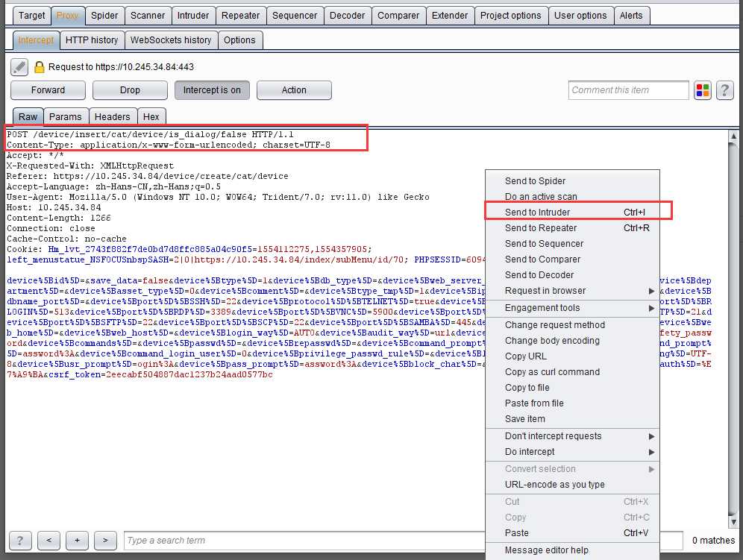743x560 pixels.
Task: Open help via the question mark top right
Action: tap(724, 90)
